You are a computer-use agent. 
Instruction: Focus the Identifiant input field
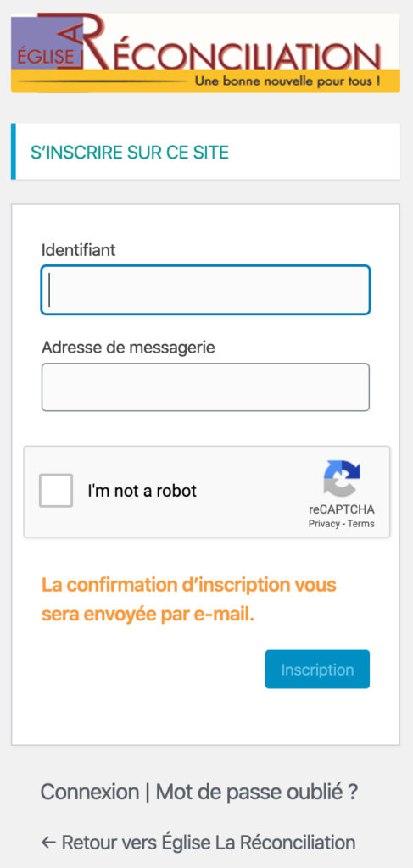(x=205, y=290)
